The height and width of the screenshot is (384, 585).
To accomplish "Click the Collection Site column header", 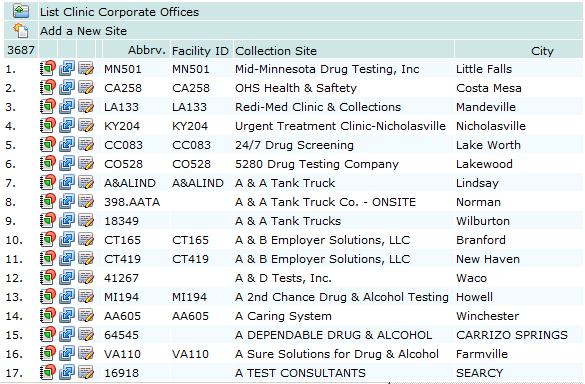I will pyautogui.click(x=276, y=51).
